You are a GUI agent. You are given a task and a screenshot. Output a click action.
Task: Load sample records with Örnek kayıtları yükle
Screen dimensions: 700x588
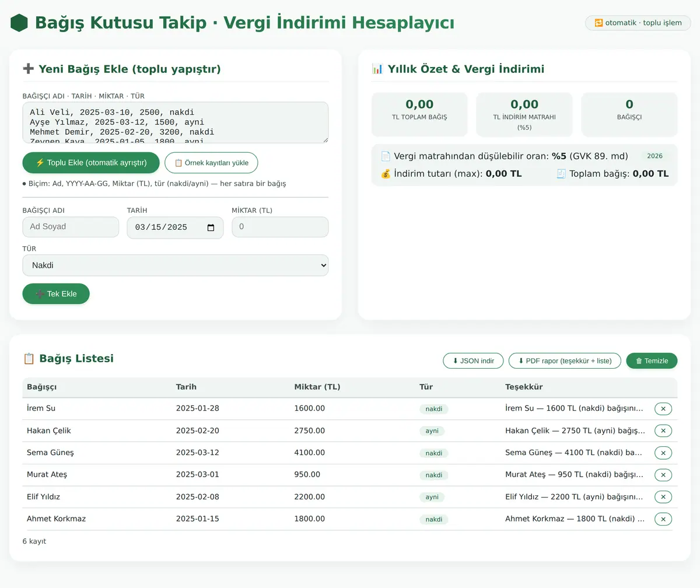coord(211,163)
